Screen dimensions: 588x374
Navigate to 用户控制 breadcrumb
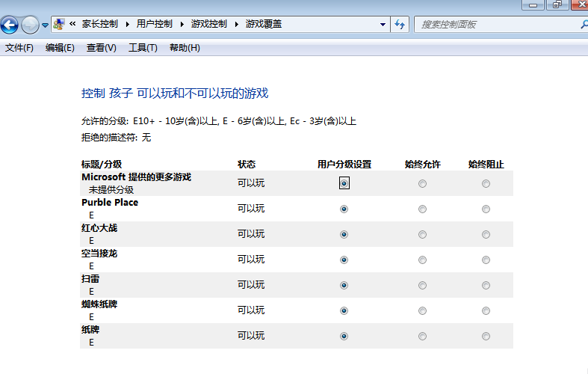tap(154, 24)
